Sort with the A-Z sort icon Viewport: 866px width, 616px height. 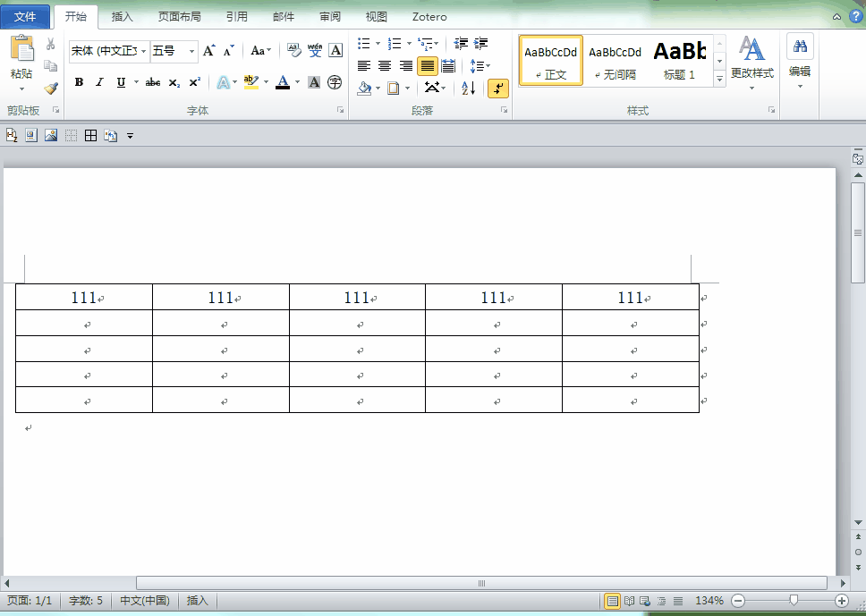tap(469, 88)
